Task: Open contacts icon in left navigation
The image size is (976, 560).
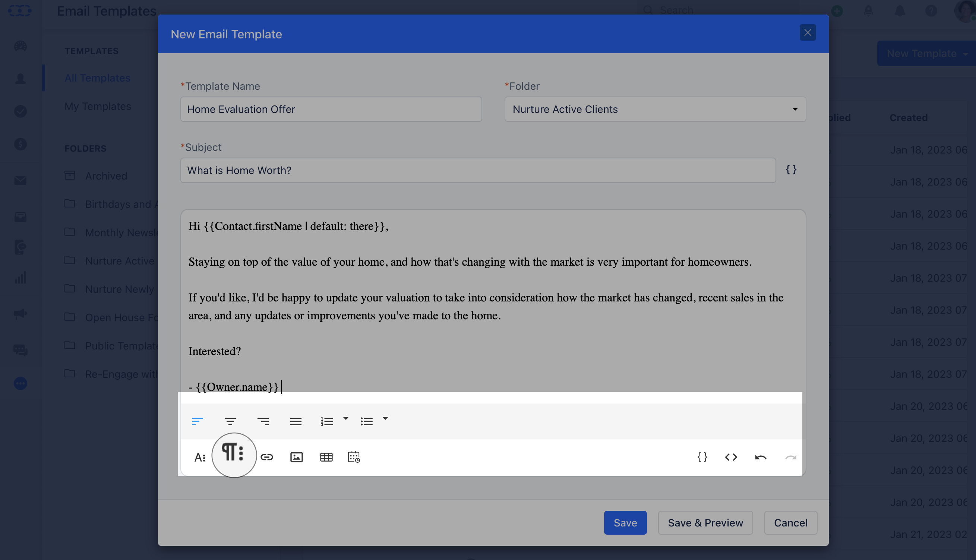Action: click(x=20, y=79)
